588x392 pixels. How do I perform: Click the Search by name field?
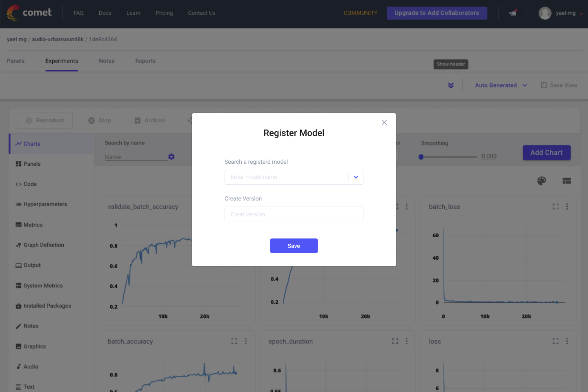pyautogui.click(x=136, y=157)
